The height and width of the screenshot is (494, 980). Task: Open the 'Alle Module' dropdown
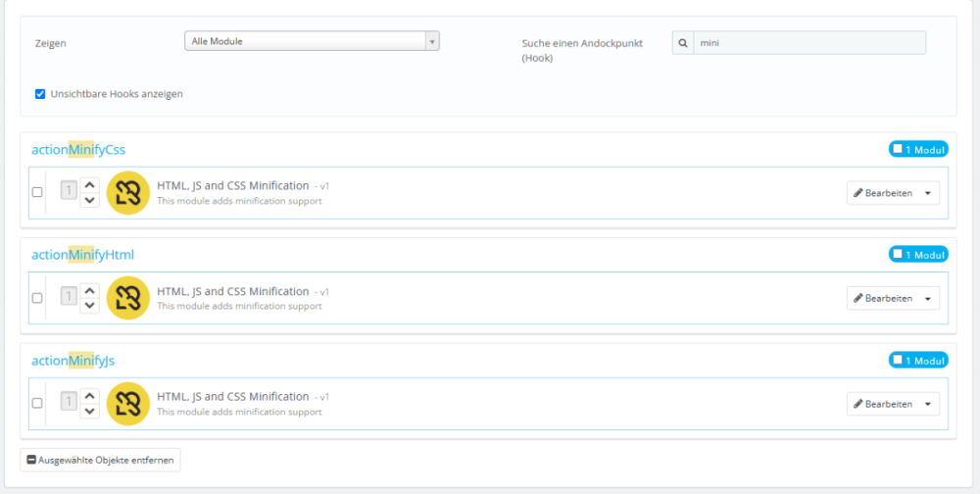[x=312, y=41]
